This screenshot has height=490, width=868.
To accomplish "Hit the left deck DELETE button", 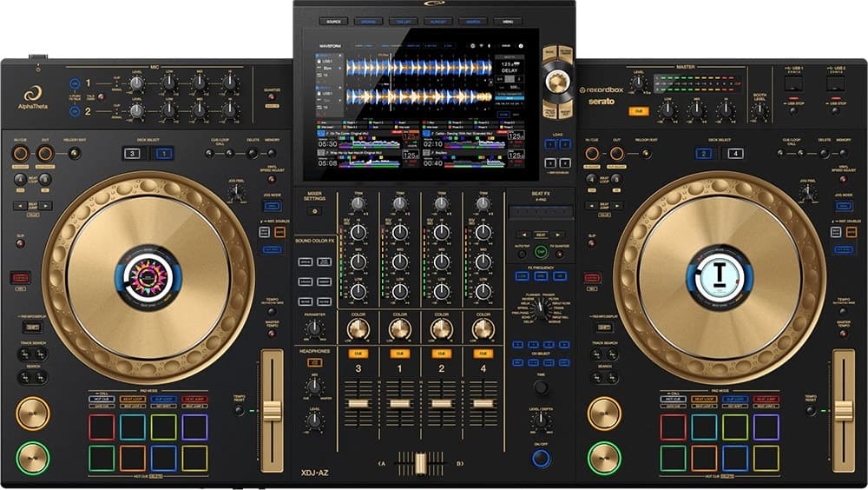I will [x=252, y=153].
